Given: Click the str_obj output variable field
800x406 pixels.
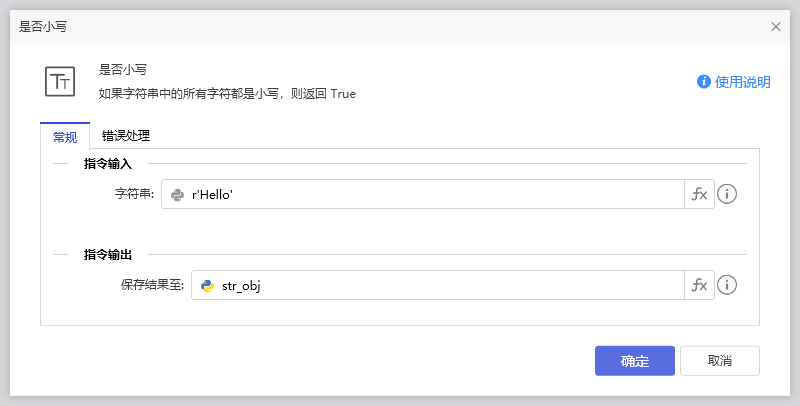Looking at the screenshot, I should click(450, 286).
